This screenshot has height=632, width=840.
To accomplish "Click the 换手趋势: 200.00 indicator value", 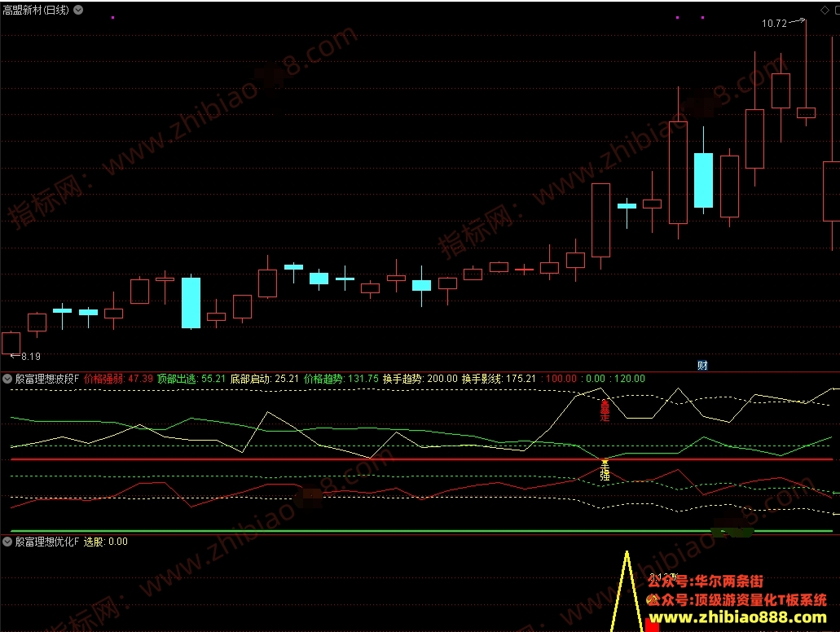I will [420, 379].
